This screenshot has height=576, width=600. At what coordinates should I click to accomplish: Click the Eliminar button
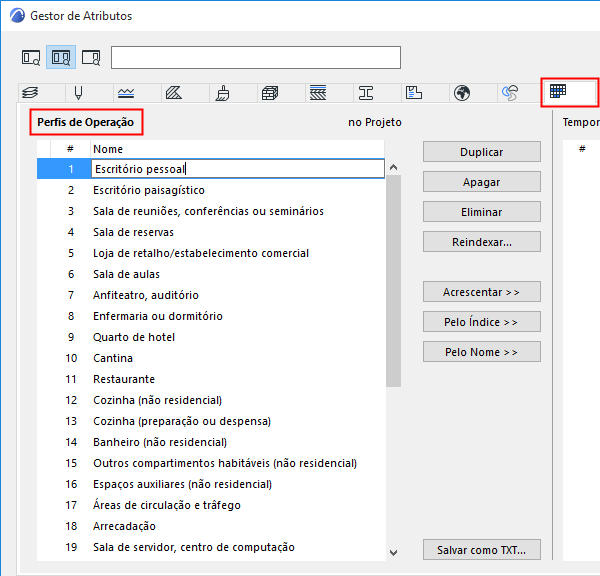482,212
